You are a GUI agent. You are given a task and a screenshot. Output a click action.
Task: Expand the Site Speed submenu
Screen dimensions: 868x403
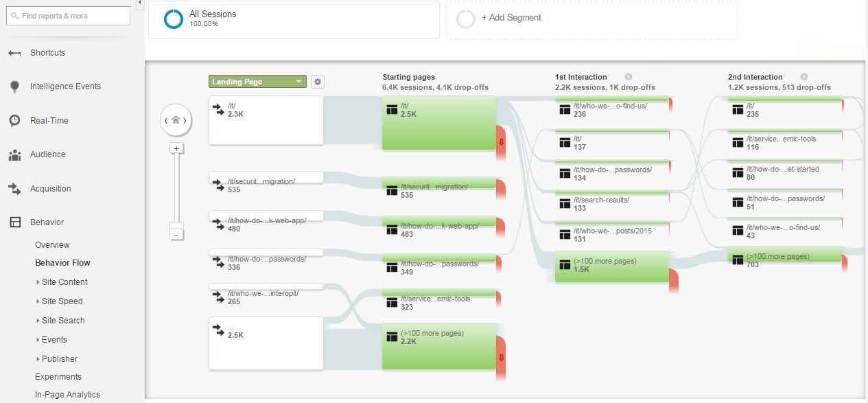pos(62,301)
